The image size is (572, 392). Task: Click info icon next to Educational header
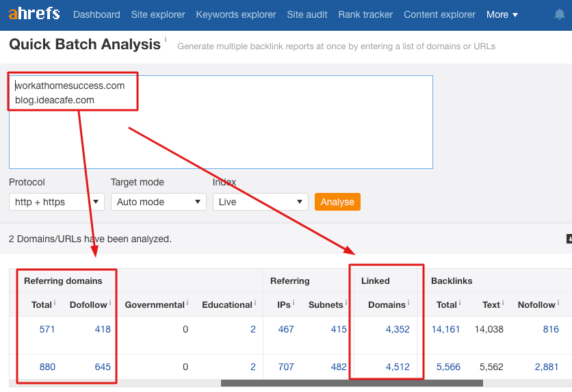click(x=255, y=302)
